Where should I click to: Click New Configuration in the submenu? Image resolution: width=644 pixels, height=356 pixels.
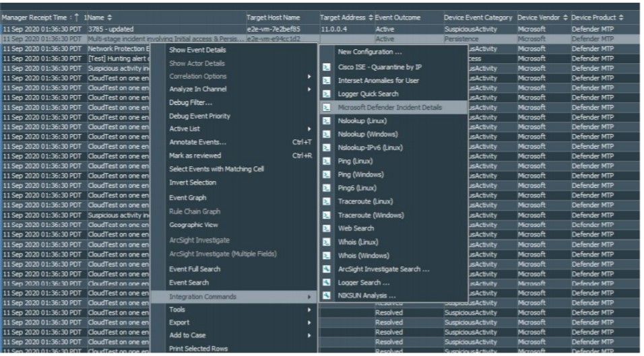370,52
